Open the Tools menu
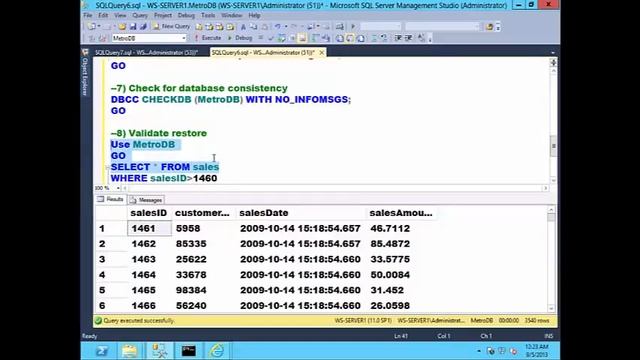This screenshot has width=640, height=360. (208, 16)
